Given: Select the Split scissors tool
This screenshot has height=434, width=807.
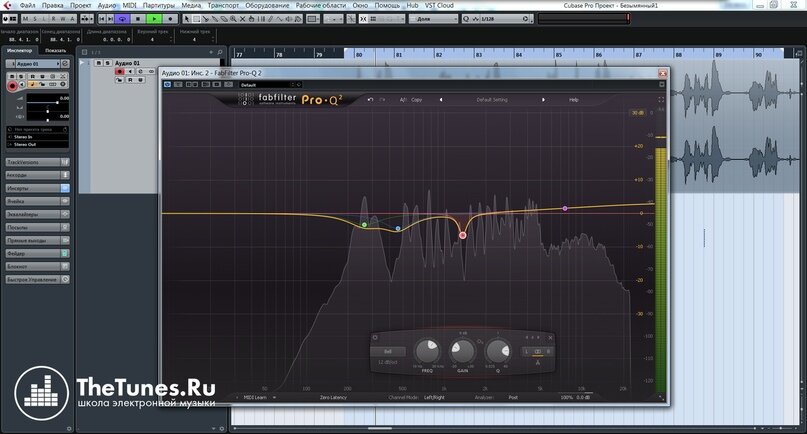Looking at the screenshot, I should [x=205, y=19].
